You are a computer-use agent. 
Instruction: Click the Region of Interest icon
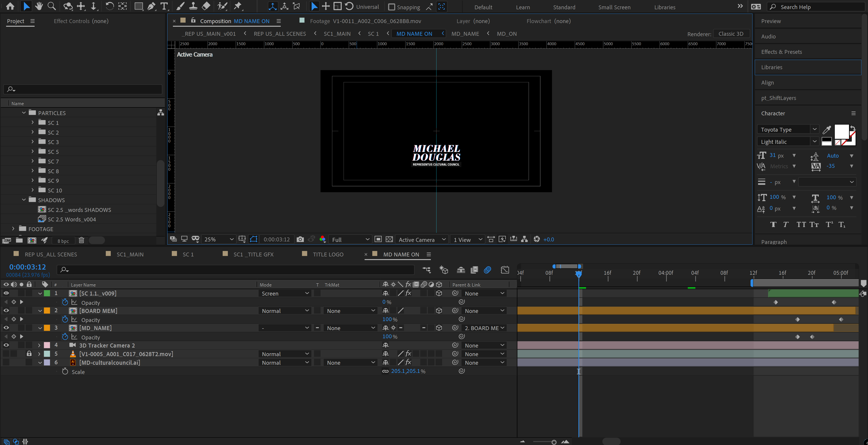coord(378,239)
